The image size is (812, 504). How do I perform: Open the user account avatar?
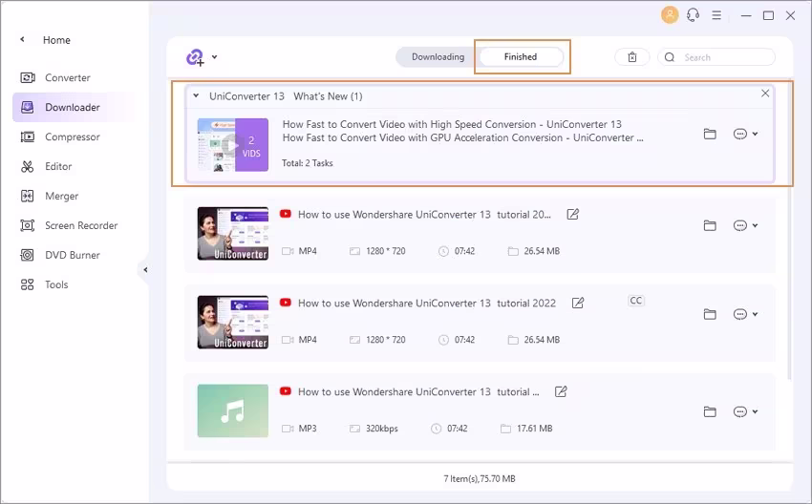[670, 14]
